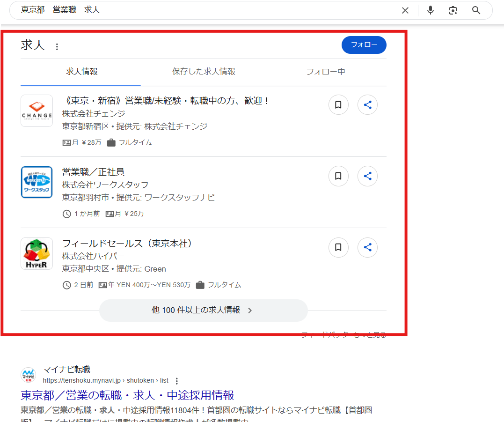Viewport: 504px width, 422px height.
Task: Click the search magnifier icon
Action: (476, 10)
